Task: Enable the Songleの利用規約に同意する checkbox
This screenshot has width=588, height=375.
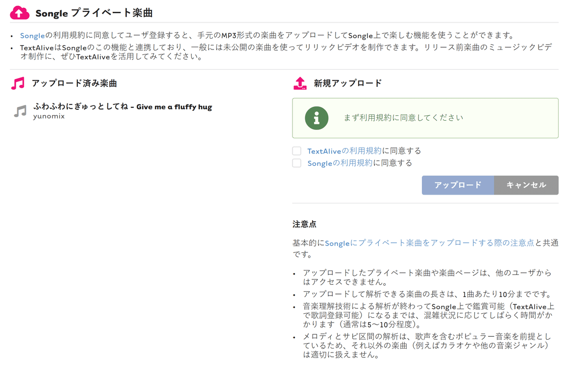Action: pos(296,162)
